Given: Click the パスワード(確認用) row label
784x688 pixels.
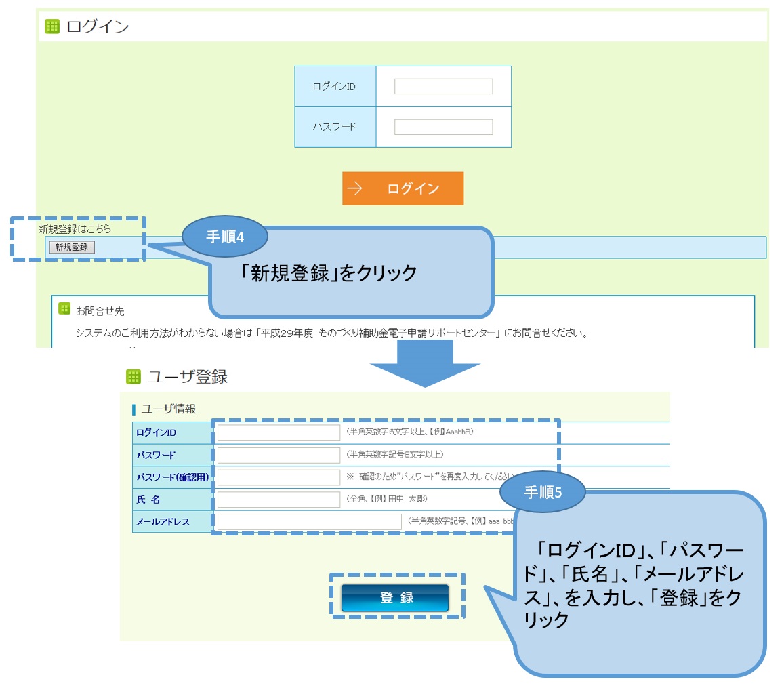Looking at the screenshot, I should click(173, 477).
